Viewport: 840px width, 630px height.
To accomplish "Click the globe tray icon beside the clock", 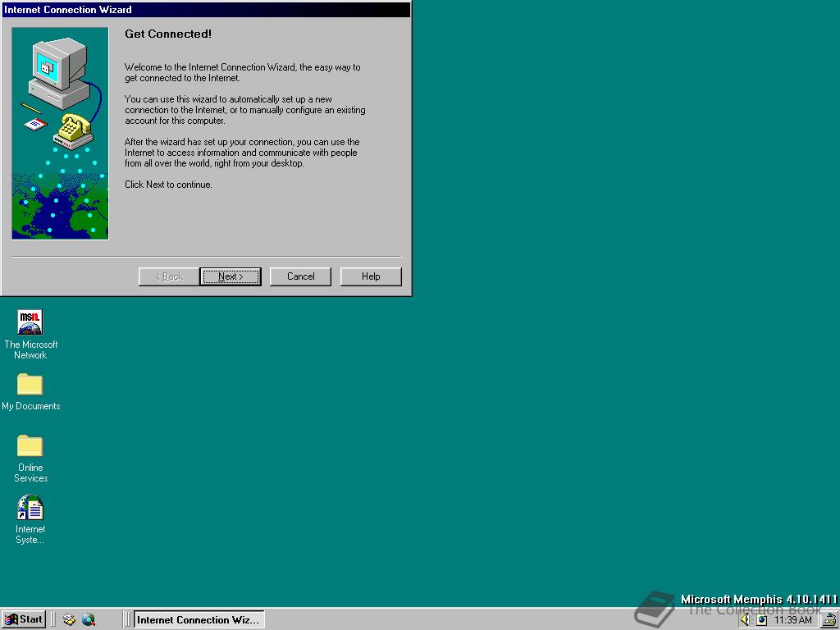I will point(762,620).
